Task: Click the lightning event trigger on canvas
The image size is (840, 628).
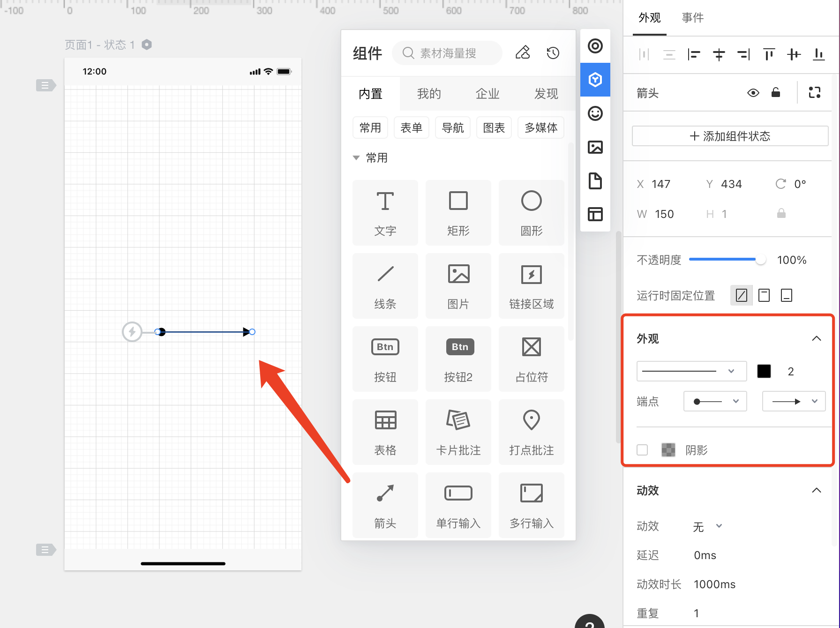Action: click(132, 332)
